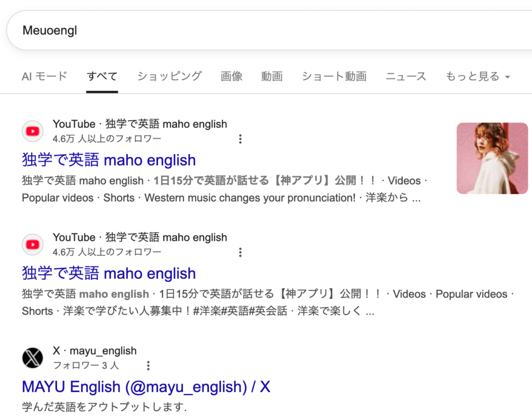Open the MAYU English (@mayu_english) / X link

146,387
